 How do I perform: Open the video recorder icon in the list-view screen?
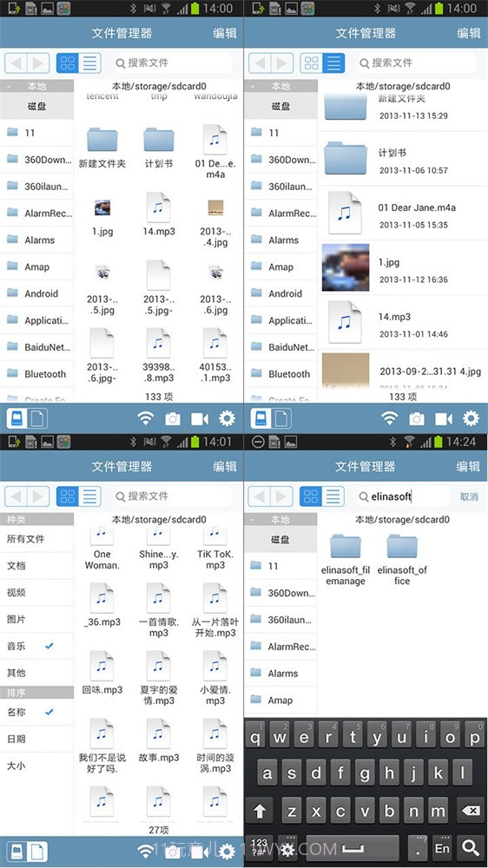444,418
